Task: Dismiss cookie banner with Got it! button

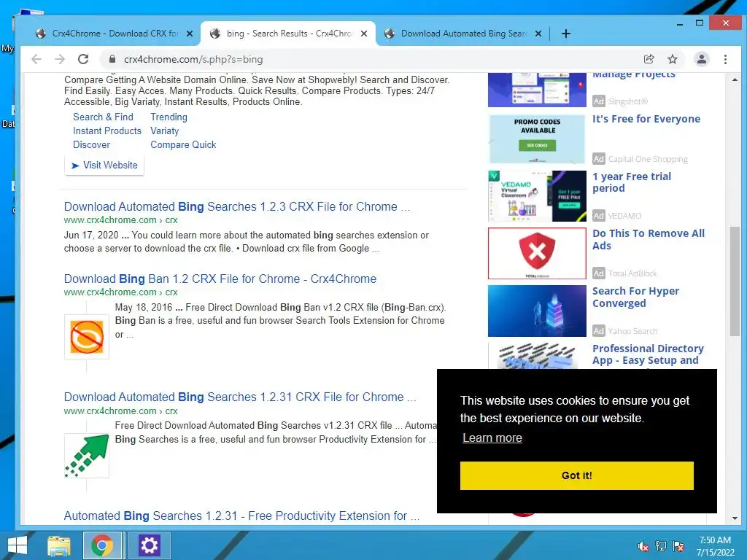Action: coord(576,475)
